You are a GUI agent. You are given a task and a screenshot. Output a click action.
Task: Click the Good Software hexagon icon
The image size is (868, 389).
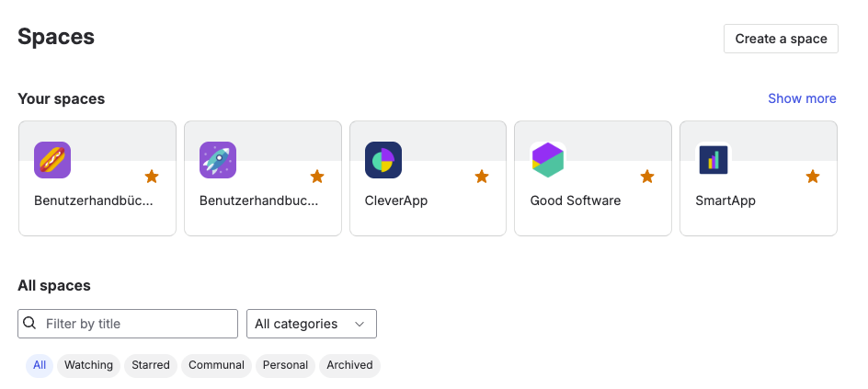click(548, 160)
